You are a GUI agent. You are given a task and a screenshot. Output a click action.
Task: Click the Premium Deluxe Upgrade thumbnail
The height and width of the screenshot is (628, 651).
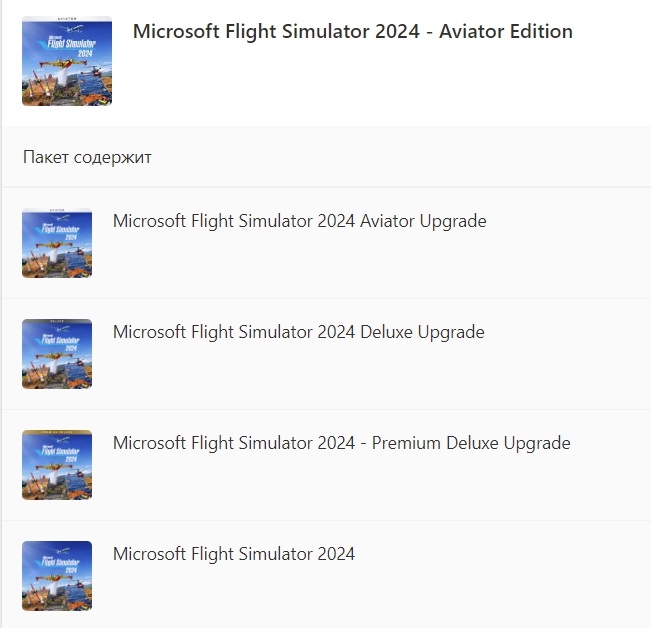pyautogui.click(x=56, y=465)
